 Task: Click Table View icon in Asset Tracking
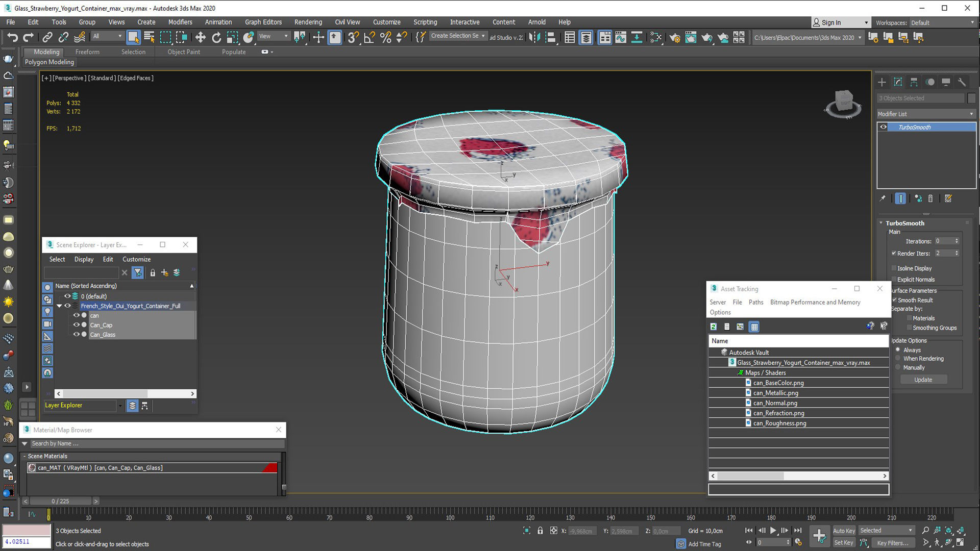(x=754, y=327)
